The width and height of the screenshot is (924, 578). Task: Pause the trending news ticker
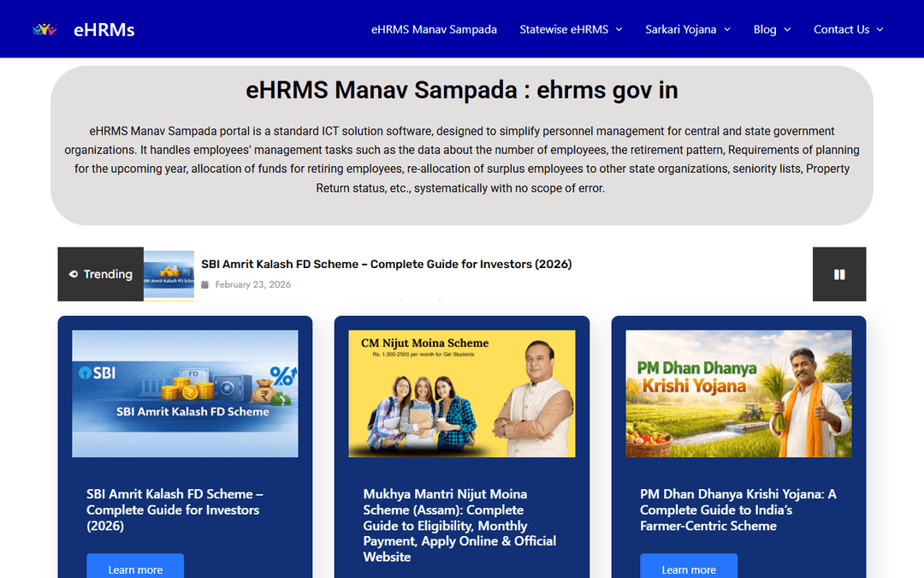839,274
